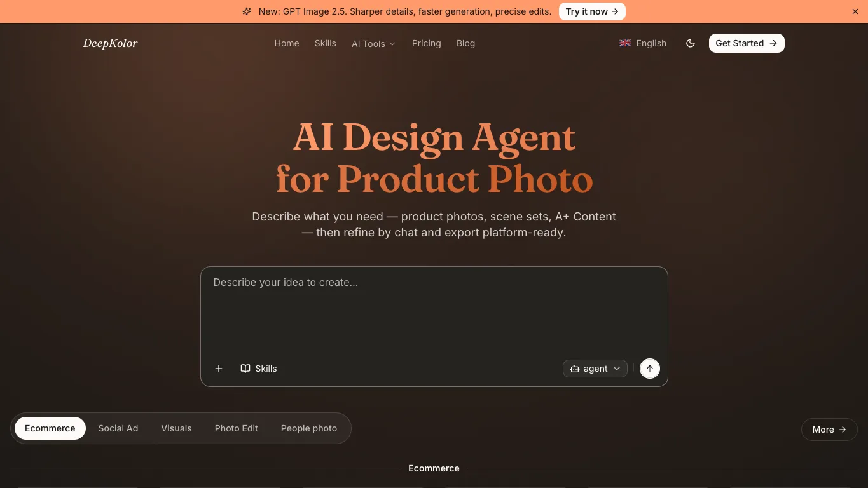Switch to the Visuals tab
This screenshot has height=488, width=868.
pyautogui.click(x=176, y=428)
